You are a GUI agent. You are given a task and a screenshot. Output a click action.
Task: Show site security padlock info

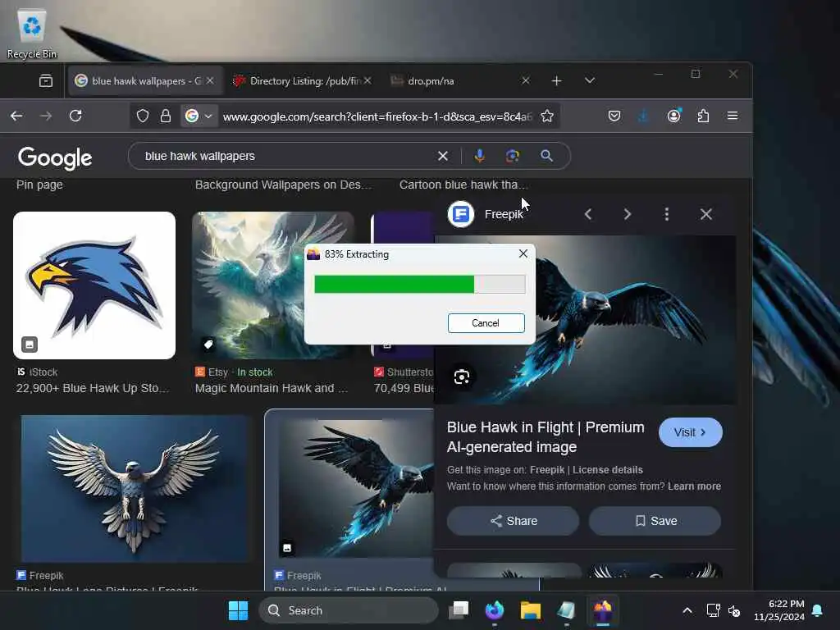point(166,116)
